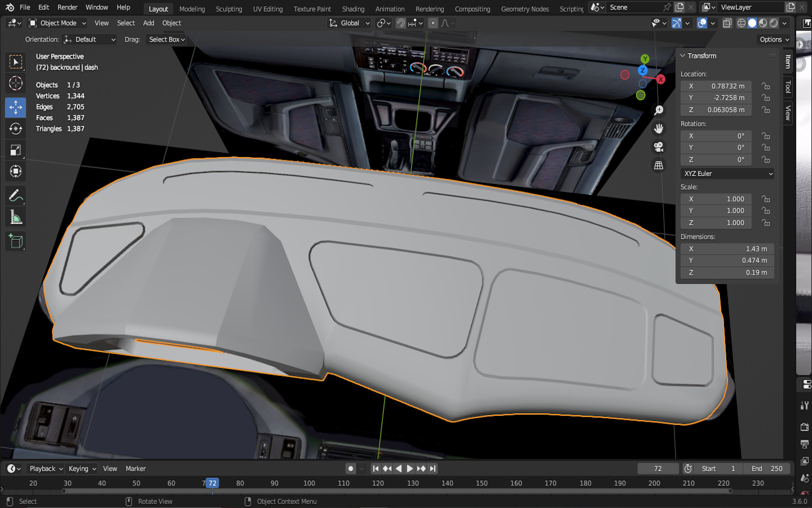Collapse the Transform panel
The height and width of the screenshot is (508, 812).
click(683, 56)
